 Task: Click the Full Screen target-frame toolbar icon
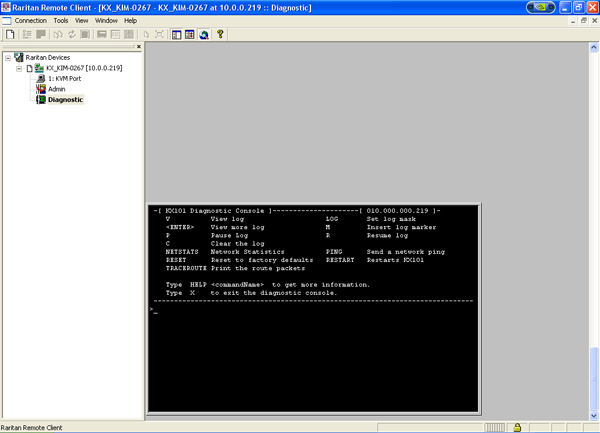pyautogui.click(x=159, y=34)
